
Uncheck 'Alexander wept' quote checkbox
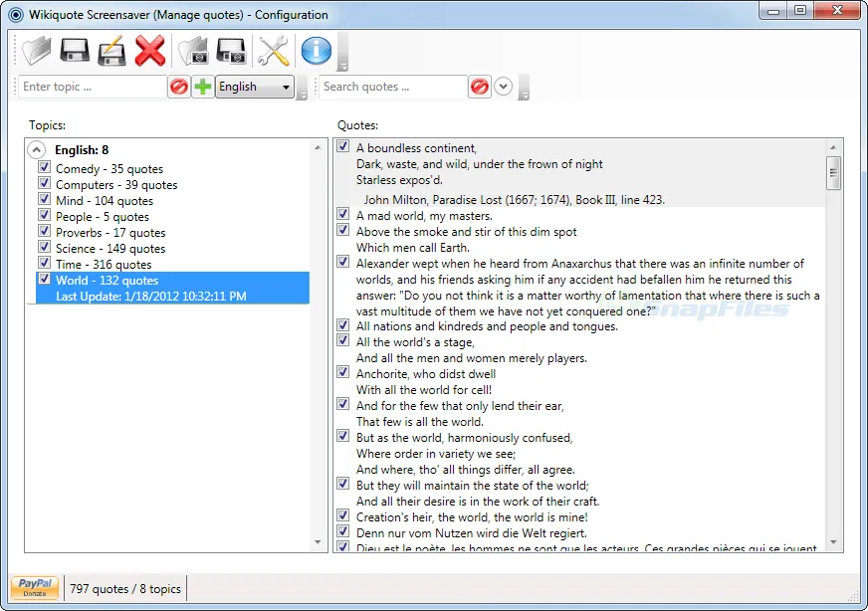point(343,262)
